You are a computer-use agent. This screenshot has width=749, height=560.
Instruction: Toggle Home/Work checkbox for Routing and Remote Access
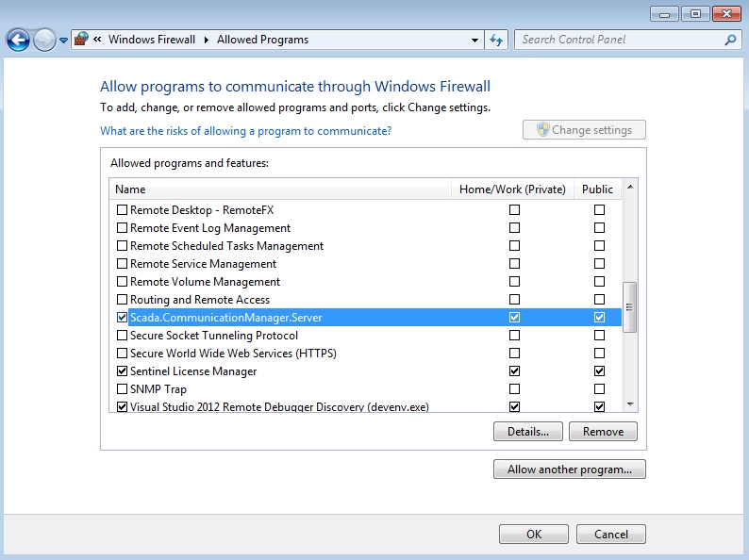point(514,300)
